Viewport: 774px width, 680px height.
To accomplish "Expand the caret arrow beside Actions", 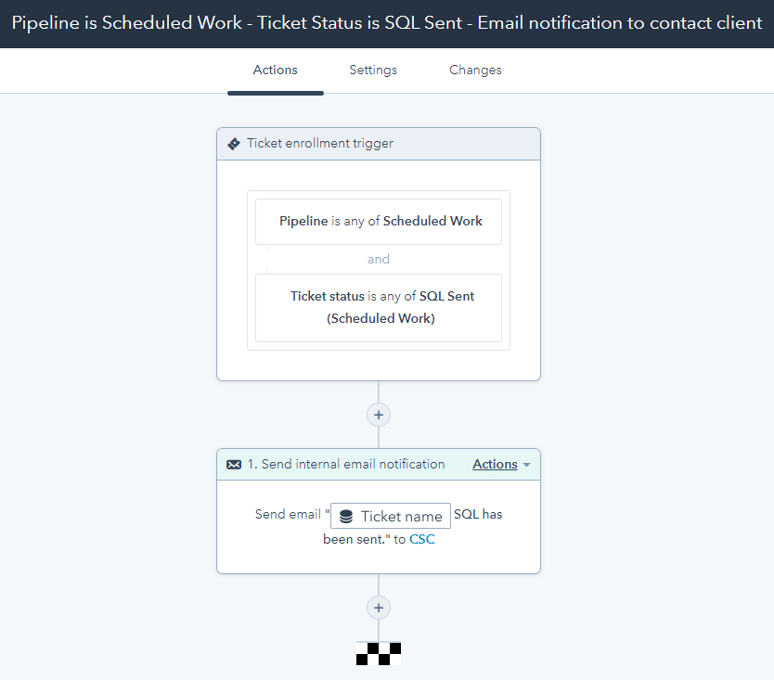I will [x=527, y=466].
